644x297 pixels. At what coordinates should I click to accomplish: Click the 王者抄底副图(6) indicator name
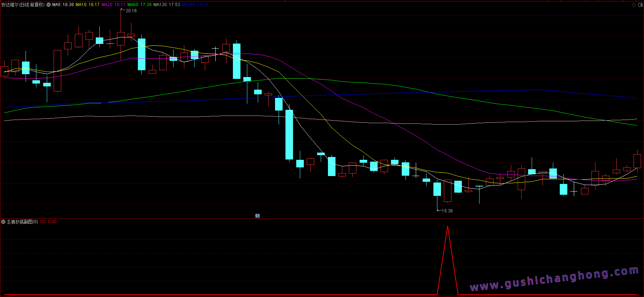(22, 222)
